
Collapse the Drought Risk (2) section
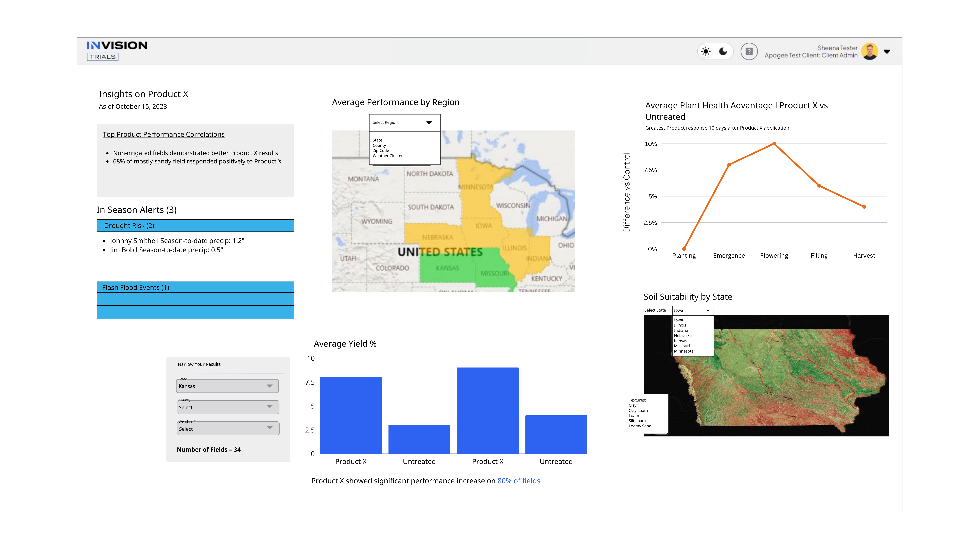coord(195,226)
